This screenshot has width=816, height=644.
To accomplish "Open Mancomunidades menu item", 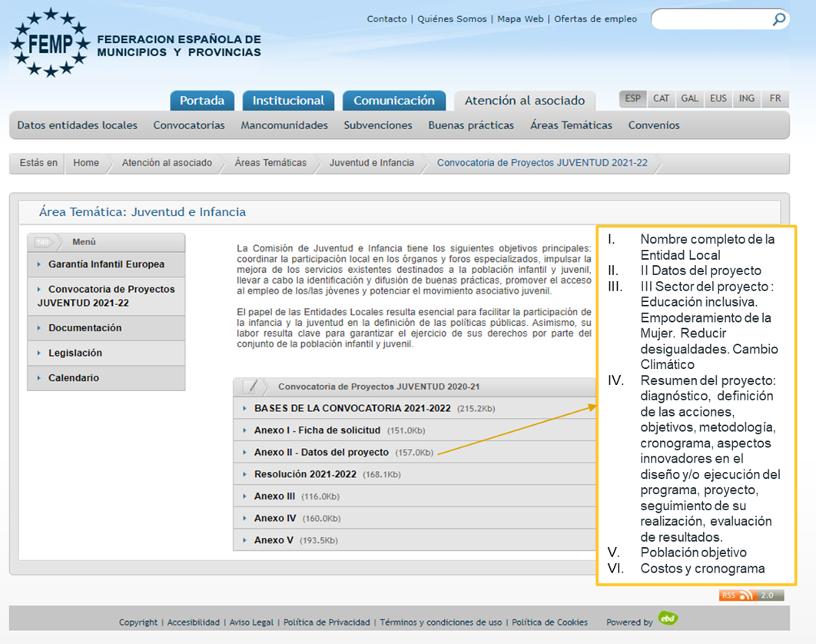I will pos(284,125).
